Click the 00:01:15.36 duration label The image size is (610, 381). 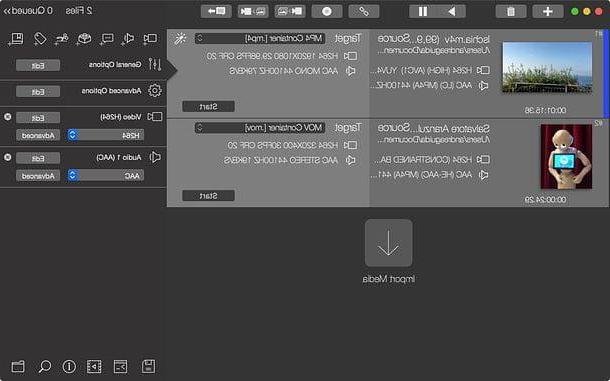click(x=545, y=111)
